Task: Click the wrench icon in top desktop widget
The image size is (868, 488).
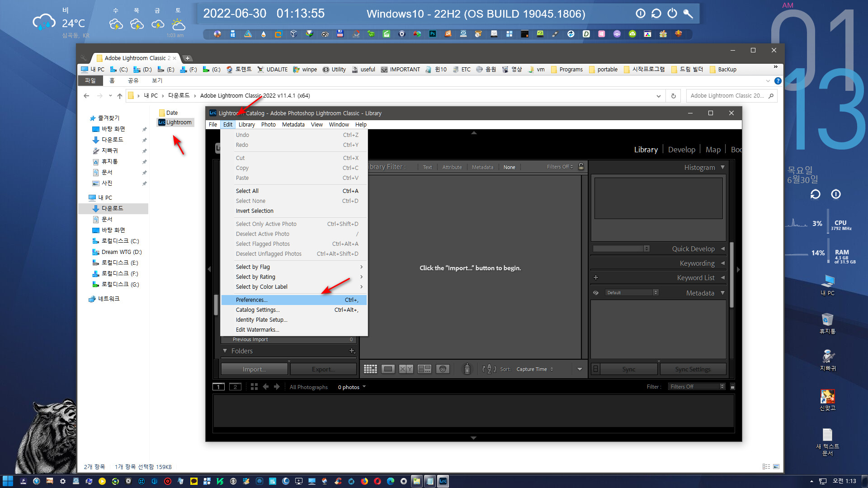Action: (x=688, y=14)
